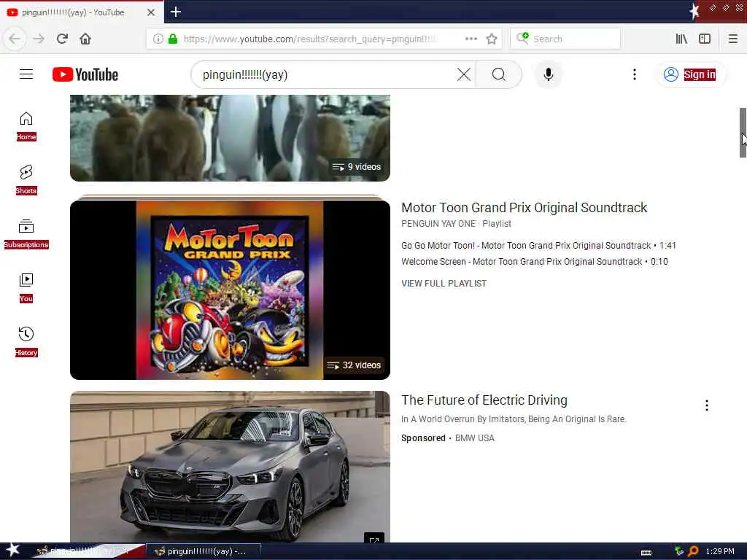Viewport: 747px width, 560px height.
Task: Click the green padlock icon
Action: coord(173,39)
